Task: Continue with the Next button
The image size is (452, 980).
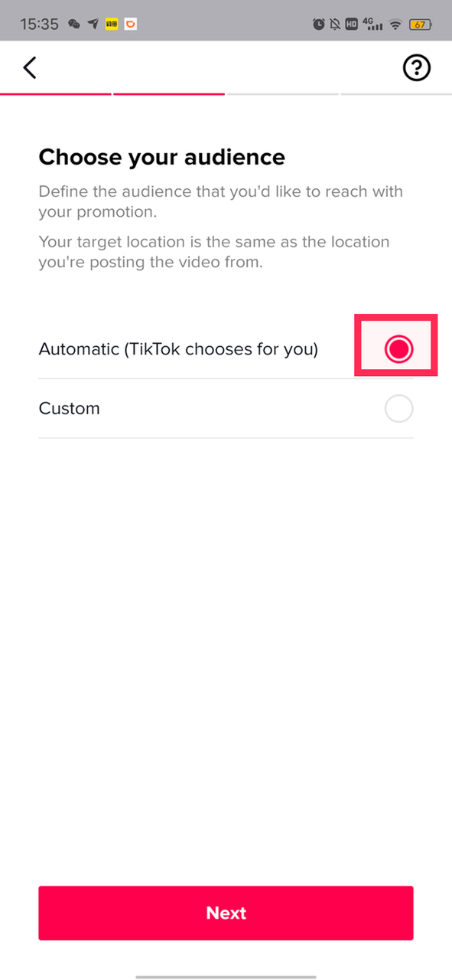Action: 226,913
